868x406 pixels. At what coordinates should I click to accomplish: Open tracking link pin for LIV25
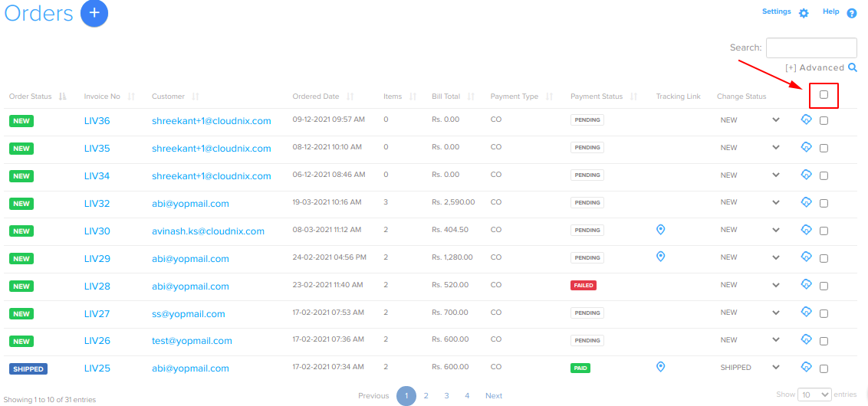tap(660, 367)
